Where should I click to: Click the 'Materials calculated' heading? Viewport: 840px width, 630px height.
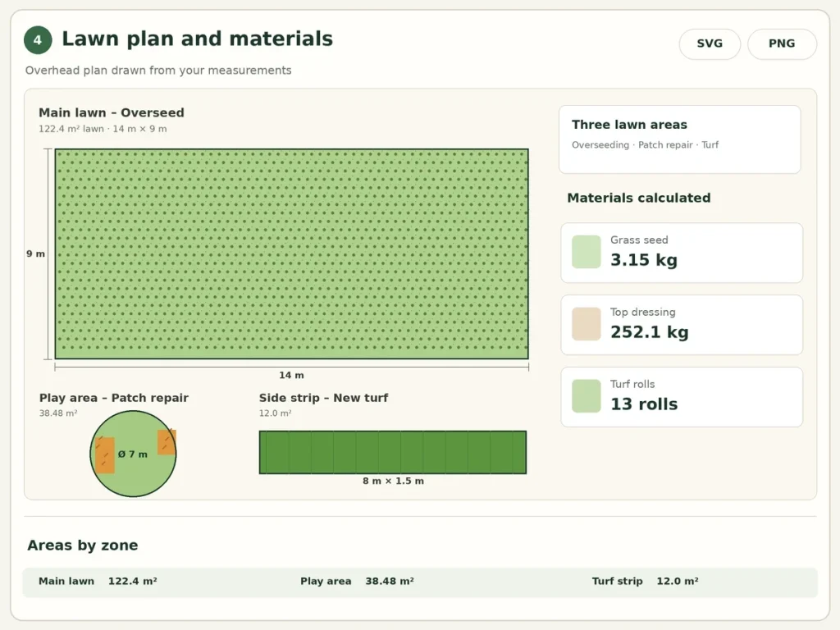click(x=638, y=199)
